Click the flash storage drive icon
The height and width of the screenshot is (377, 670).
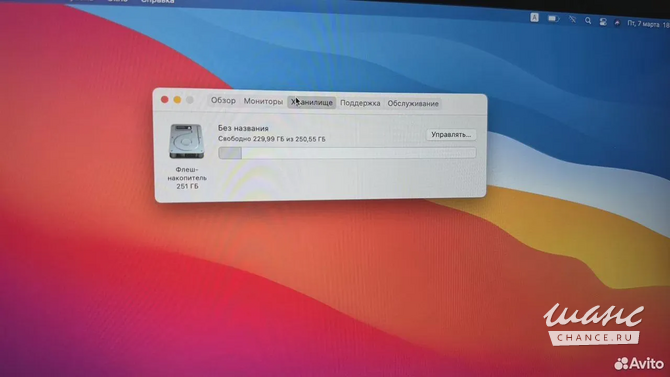pyautogui.click(x=186, y=141)
